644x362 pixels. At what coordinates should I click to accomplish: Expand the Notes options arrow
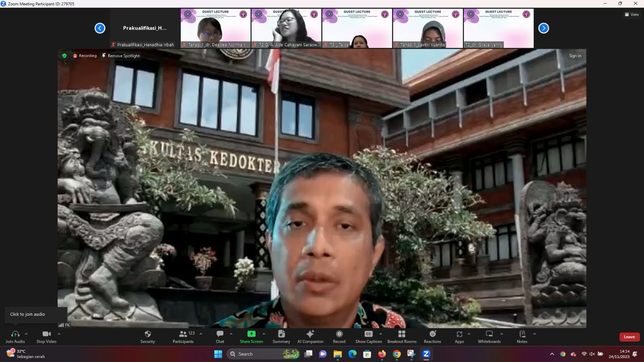(535, 334)
